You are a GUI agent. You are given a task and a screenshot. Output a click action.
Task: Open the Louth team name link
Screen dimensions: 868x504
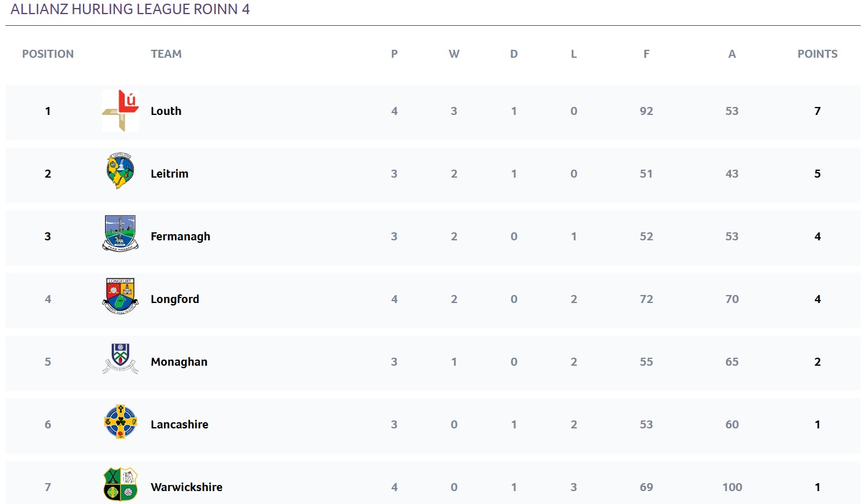coord(166,111)
